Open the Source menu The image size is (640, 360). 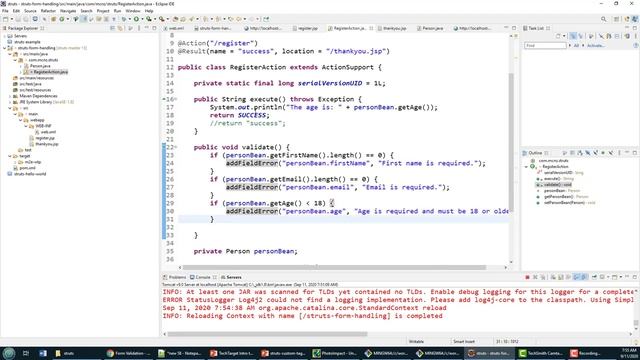(30, 11)
